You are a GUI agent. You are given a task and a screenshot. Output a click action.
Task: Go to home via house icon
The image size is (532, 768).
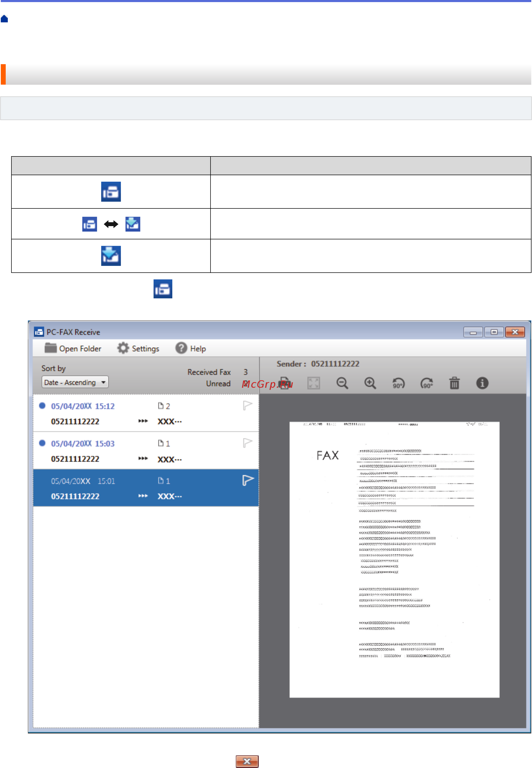click(4, 19)
